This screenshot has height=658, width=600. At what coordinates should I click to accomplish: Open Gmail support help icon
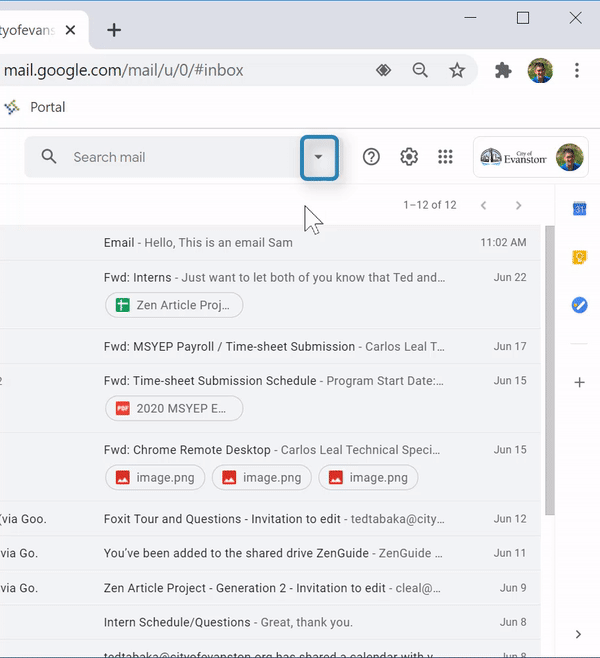[x=371, y=157]
